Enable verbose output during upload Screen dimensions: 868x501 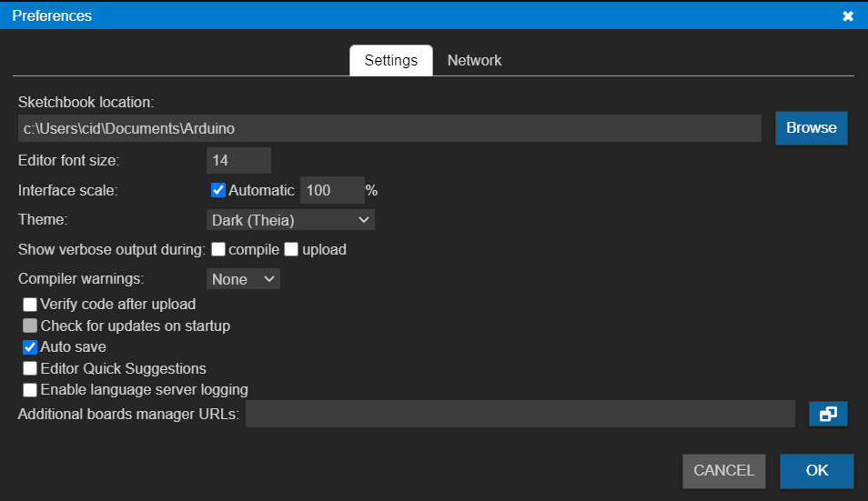coord(291,249)
